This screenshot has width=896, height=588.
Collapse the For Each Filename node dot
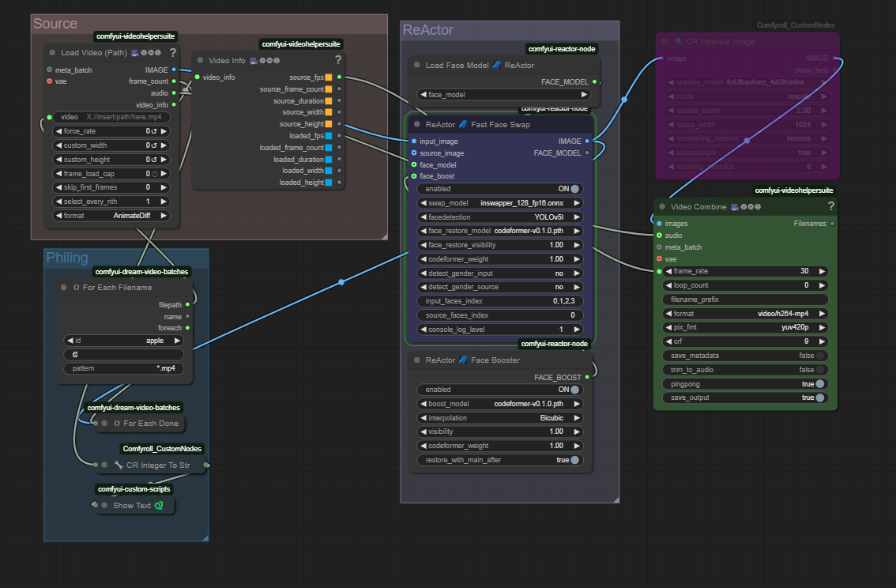coord(63,288)
